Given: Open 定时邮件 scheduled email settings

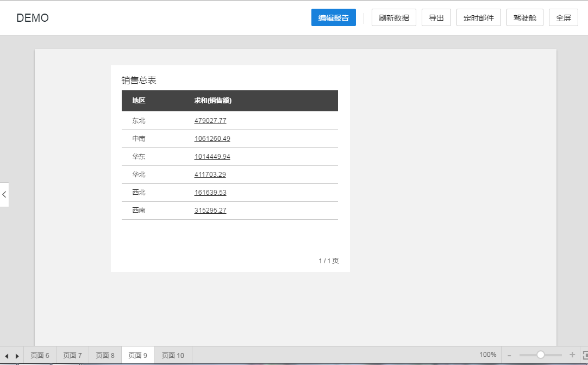Looking at the screenshot, I should coord(479,18).
